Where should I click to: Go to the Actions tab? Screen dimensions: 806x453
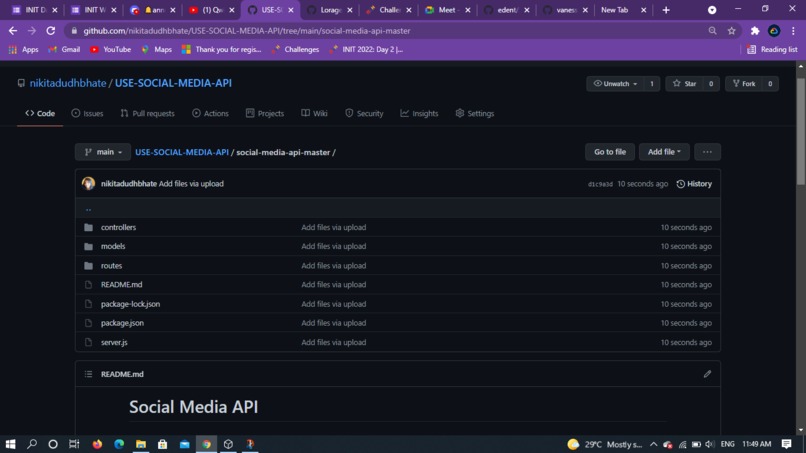click(210, 113)
